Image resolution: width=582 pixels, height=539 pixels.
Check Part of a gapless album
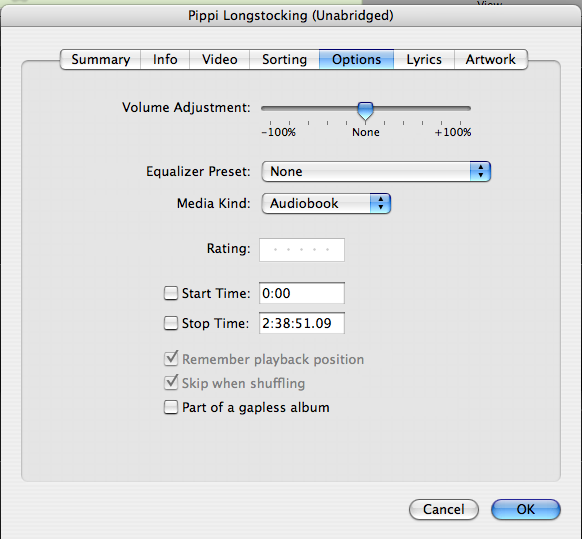[171, 407]
